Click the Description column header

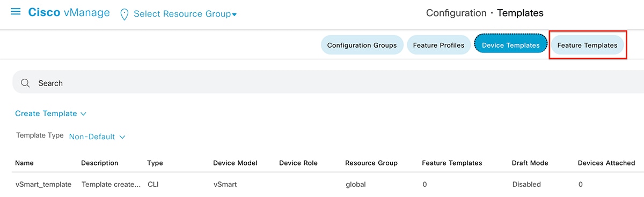tap(100, 163)
